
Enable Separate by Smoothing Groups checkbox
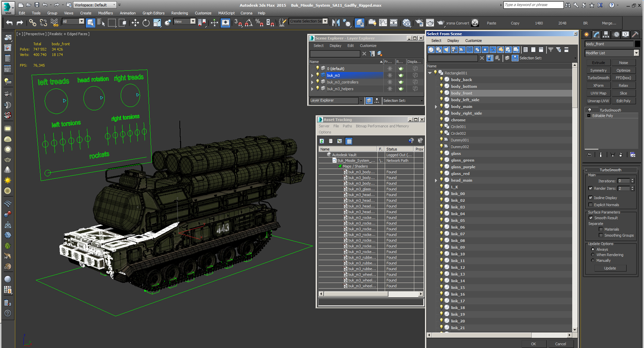point(601,235)
